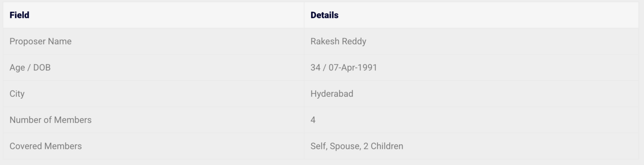Click the age number 34
Image resolution: width=644 pixels, height=165 pixels.
pos(315,67)
